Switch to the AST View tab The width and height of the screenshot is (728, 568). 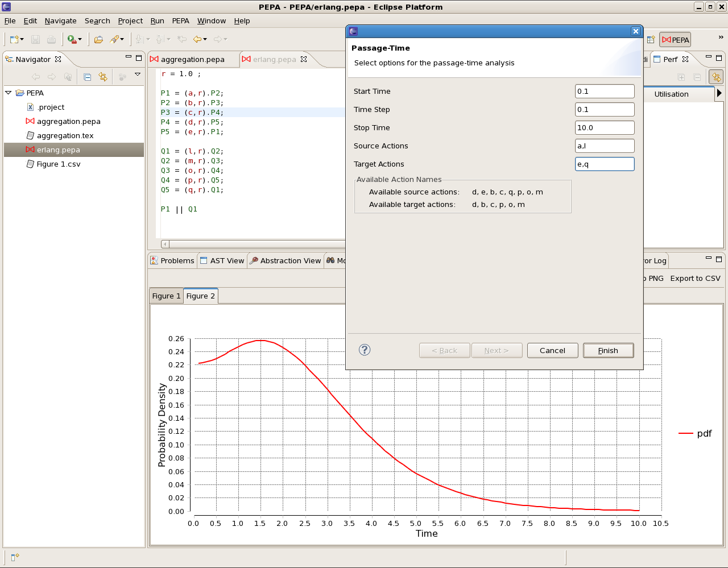[x=222, y=261]
